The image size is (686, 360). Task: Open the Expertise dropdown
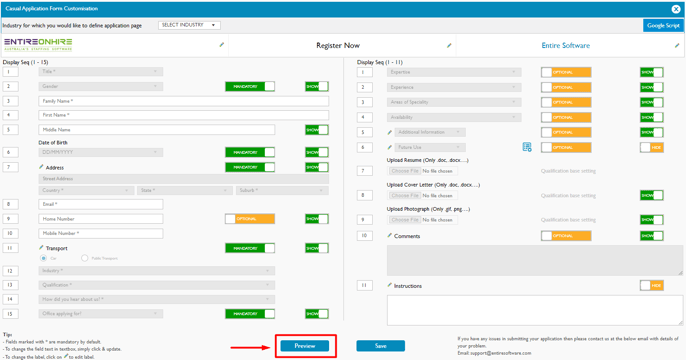tap(454, 72)
